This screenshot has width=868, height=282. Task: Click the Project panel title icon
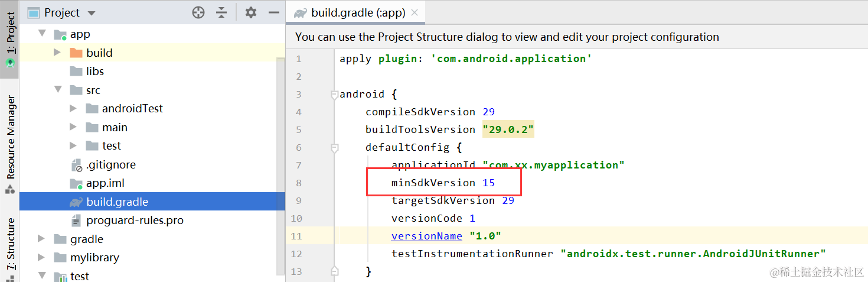coord(34,12)
